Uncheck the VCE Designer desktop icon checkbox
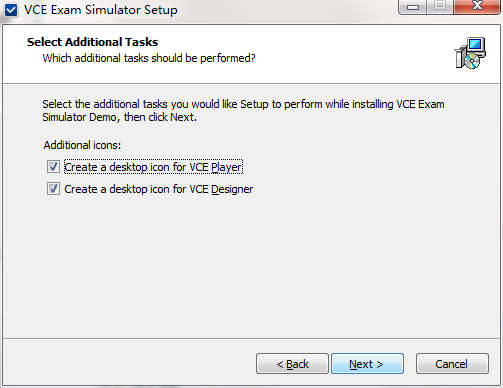This screenshot has width=503, height=388. [53, 189]
